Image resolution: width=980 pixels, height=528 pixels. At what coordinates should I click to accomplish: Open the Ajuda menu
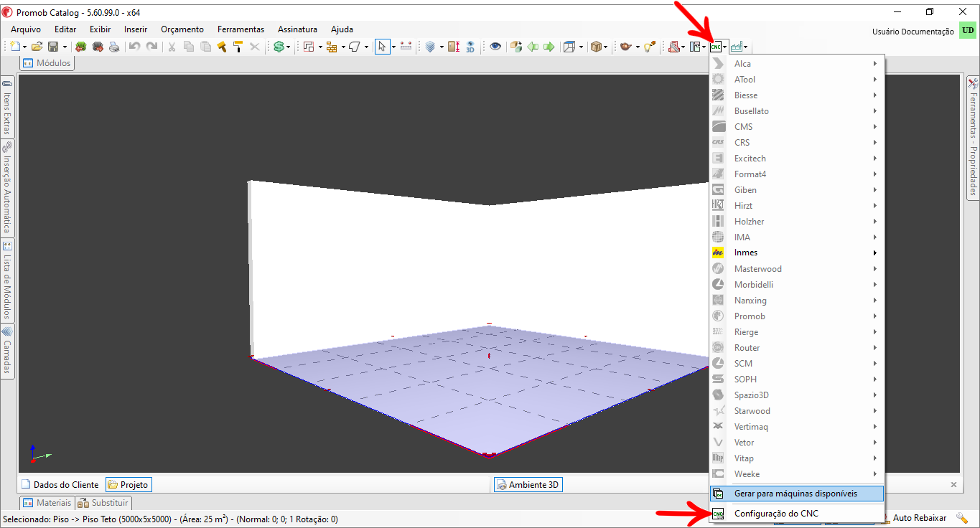point(342,29)
